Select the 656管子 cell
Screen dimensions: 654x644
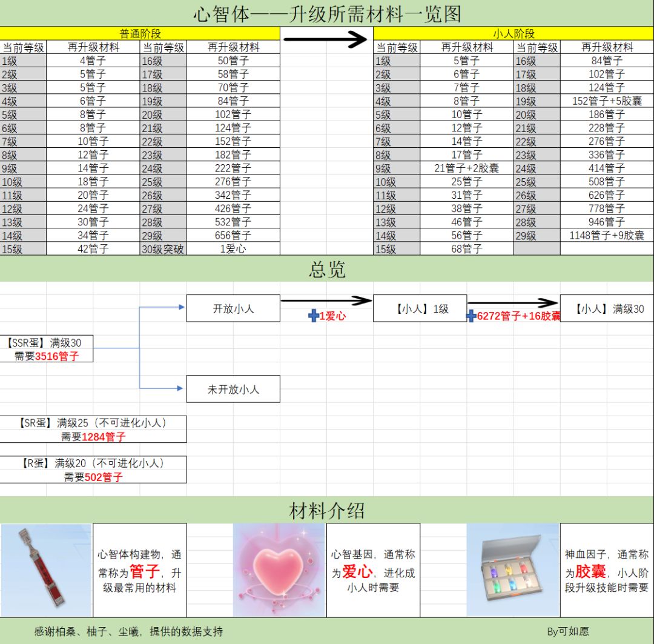click(x=233, y=236)
